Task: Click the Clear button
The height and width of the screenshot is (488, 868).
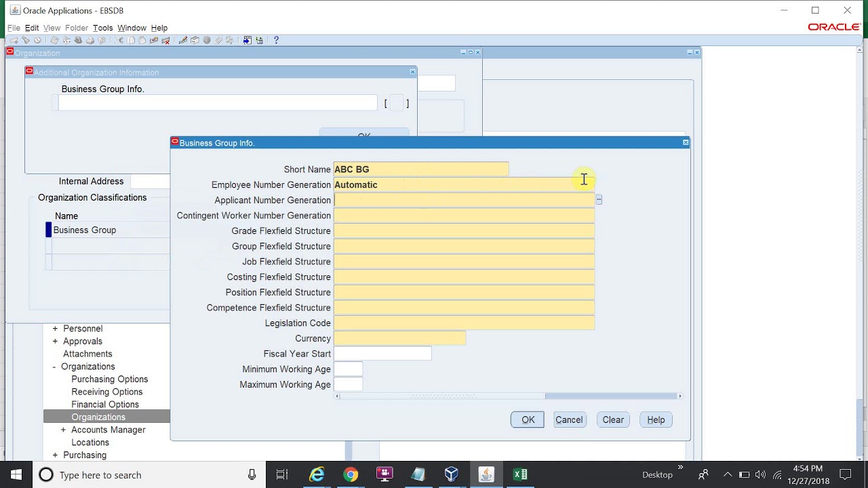Action: [x=613, y=420]
